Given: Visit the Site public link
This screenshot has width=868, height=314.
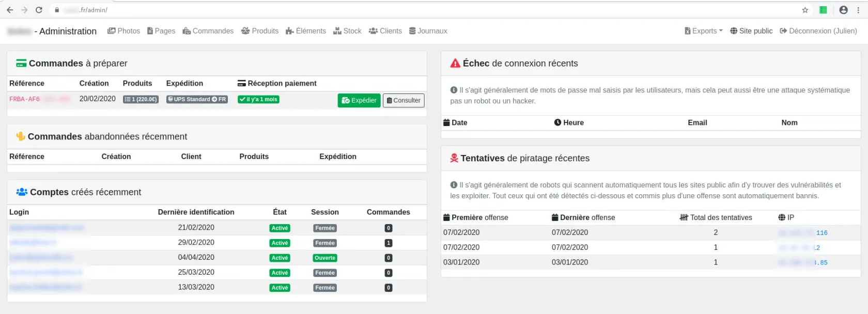Looking at the screenshot, I should [x=751, y=31].
